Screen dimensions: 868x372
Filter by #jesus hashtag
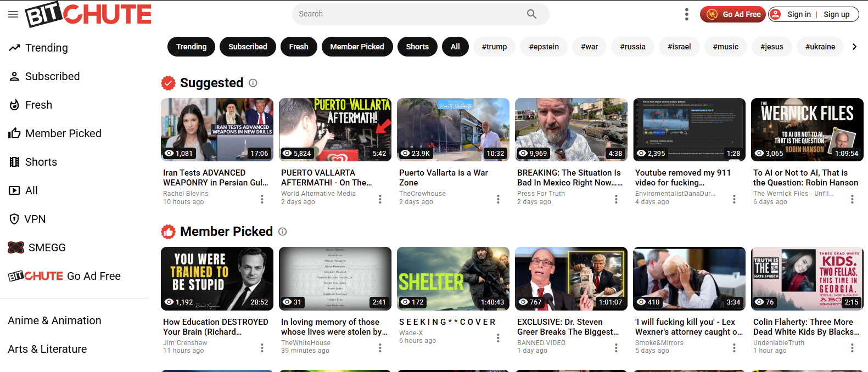tap(772, 47)
